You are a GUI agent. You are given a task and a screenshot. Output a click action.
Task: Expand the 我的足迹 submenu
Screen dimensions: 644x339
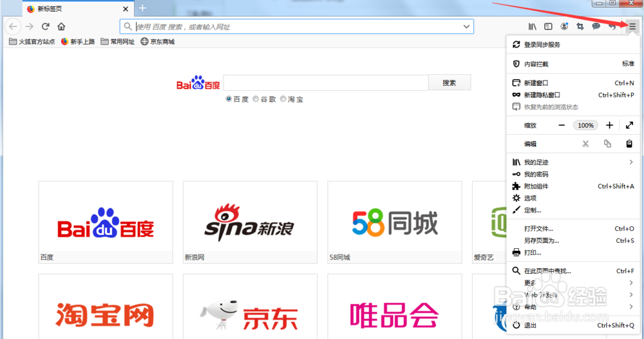tap(573, 162)
